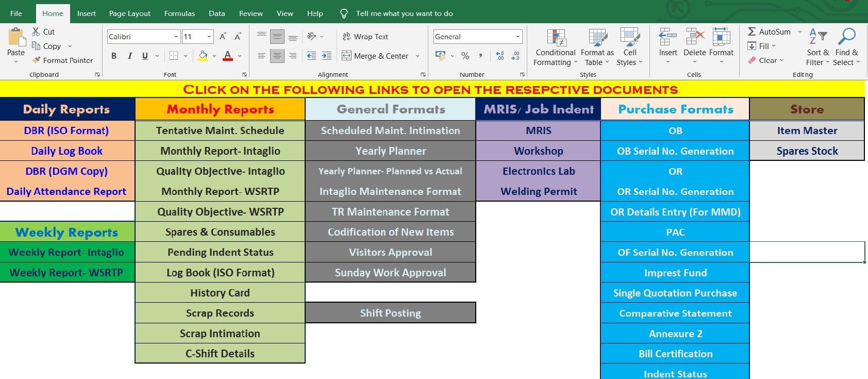
Task: Open Conditional Formatting menu
Action: coord(555,48)
